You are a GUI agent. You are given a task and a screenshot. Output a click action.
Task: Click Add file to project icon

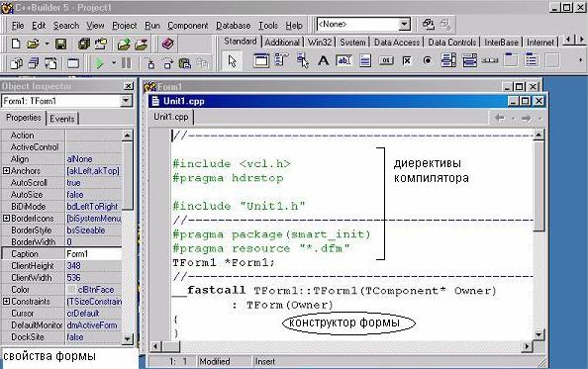[124, 44]
